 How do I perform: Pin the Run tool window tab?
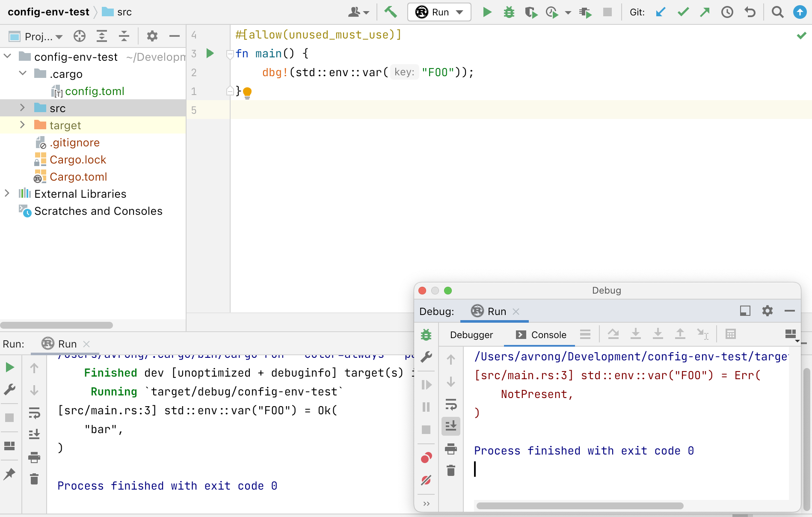10,474
